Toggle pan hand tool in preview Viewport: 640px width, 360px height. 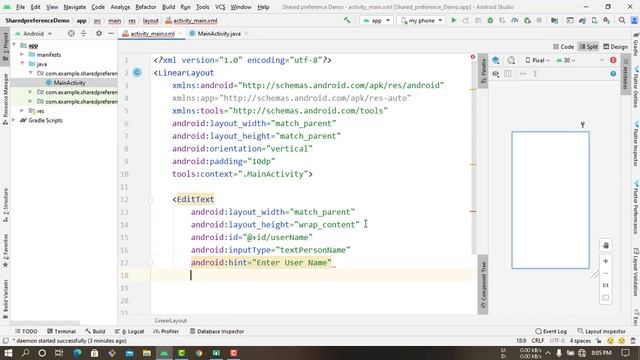[x=606, y=245]
